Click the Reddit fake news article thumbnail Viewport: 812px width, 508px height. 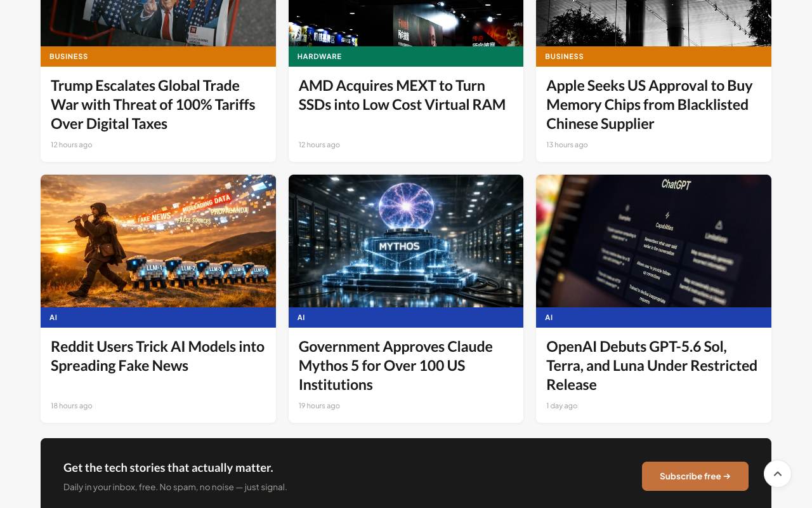point(158,241)
